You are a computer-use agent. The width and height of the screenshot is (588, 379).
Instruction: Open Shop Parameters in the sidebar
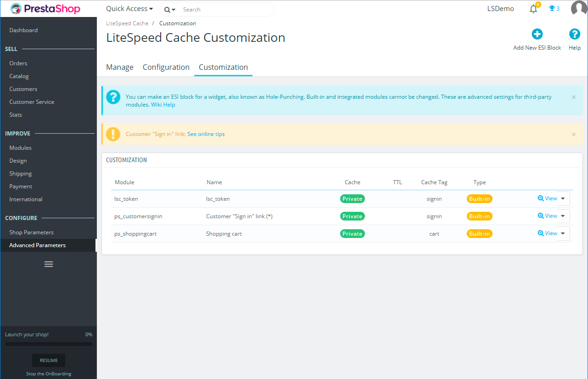[31, 232]
